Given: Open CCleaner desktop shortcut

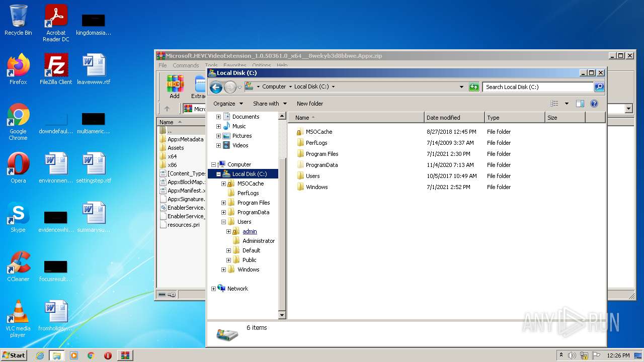Looking at the screenshot, I should [x=18, y=266].
